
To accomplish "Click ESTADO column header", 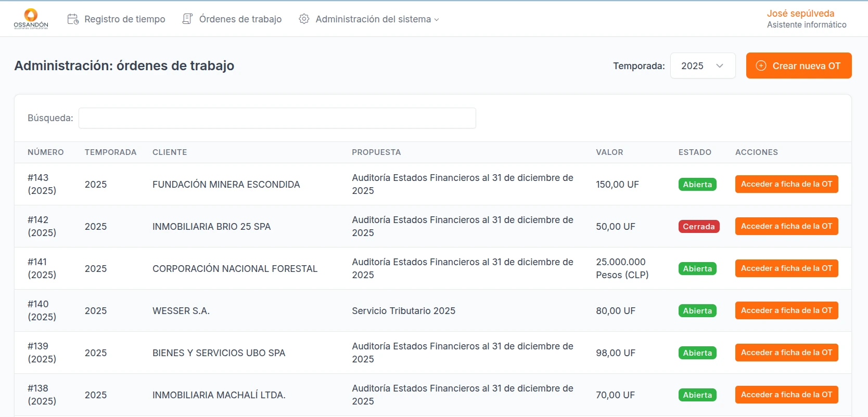I will coord(695,152).
